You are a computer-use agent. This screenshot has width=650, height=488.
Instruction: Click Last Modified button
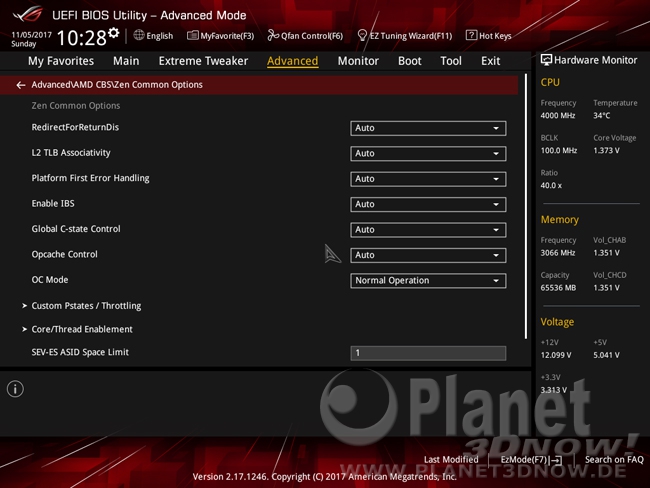coord(451,459)
